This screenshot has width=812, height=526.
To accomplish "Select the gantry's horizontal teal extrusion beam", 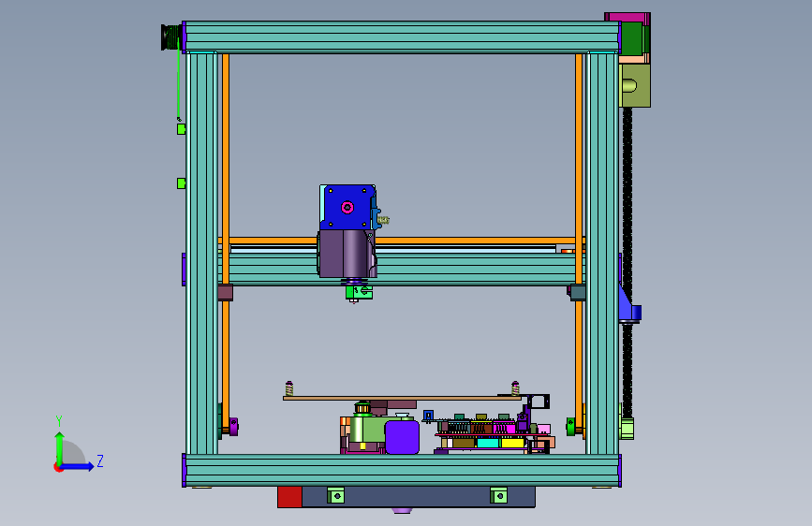I will (466, 269).
